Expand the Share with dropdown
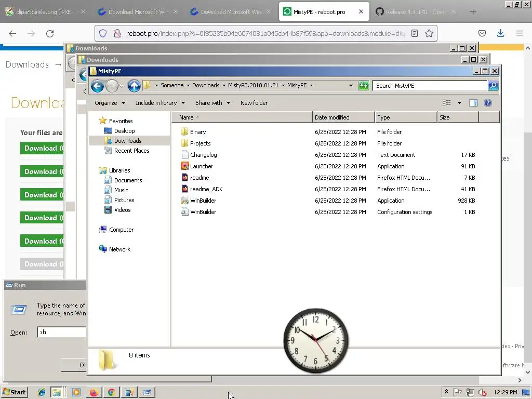This screenshot has height=399, width=532. [212, 103]
